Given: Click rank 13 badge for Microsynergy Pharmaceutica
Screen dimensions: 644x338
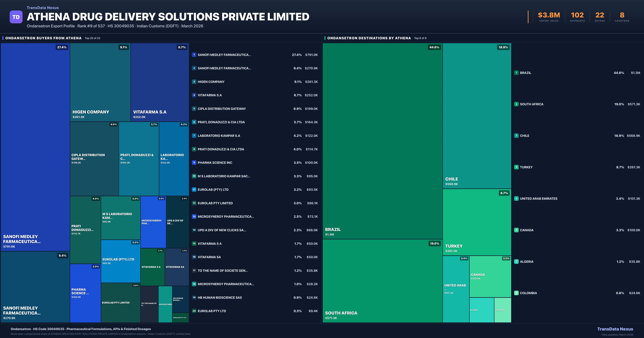Looking at the screenshot, I should pyautogui.click(x=194, y=216).
